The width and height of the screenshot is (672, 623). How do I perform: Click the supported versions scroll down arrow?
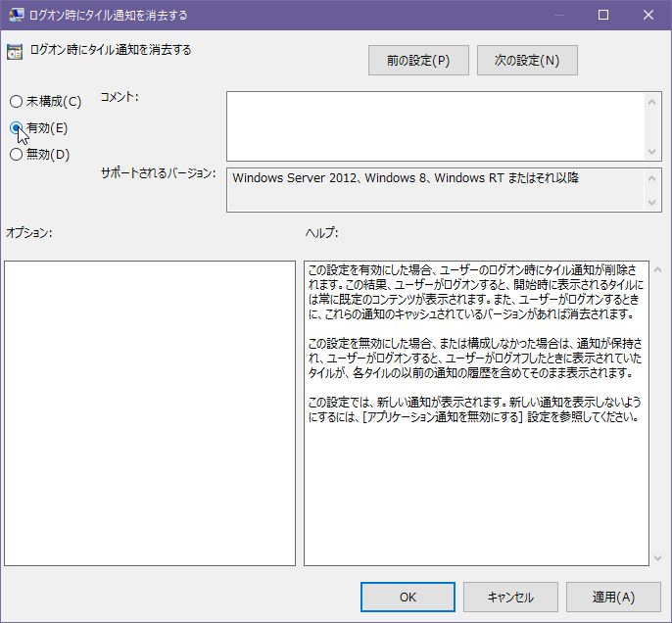[651, 202]
